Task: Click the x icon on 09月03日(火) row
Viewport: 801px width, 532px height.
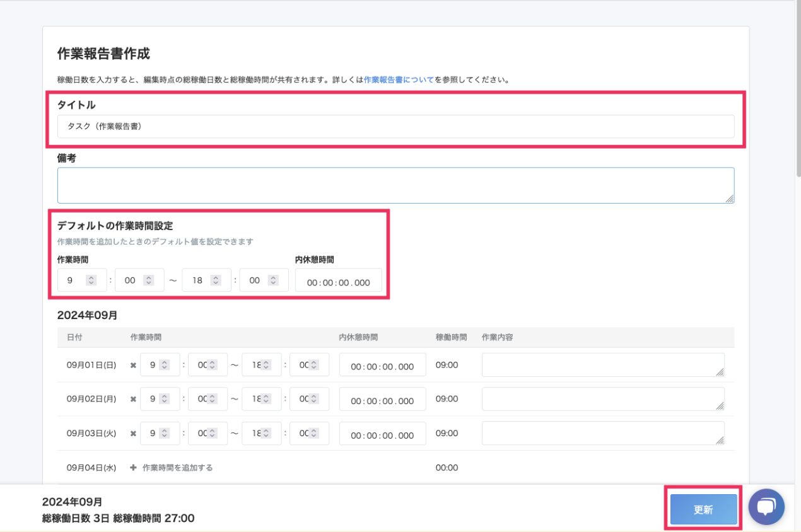Action: pos(133,434)
